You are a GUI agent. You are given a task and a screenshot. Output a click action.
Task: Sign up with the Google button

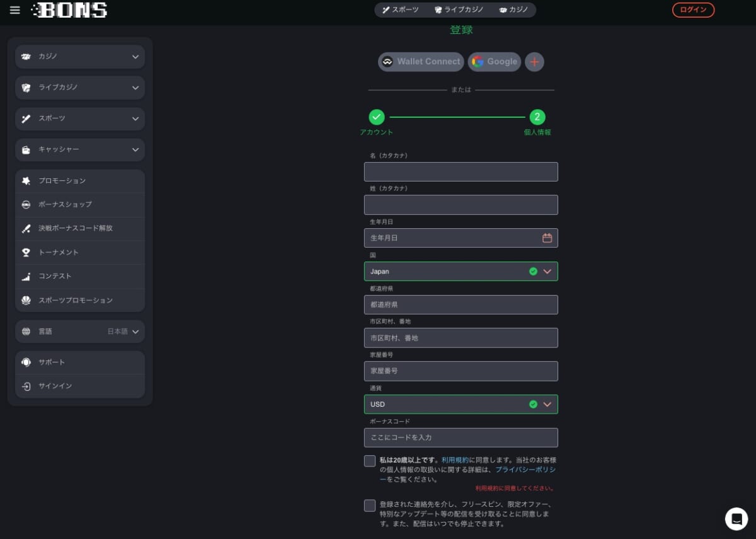pos(494,62)
